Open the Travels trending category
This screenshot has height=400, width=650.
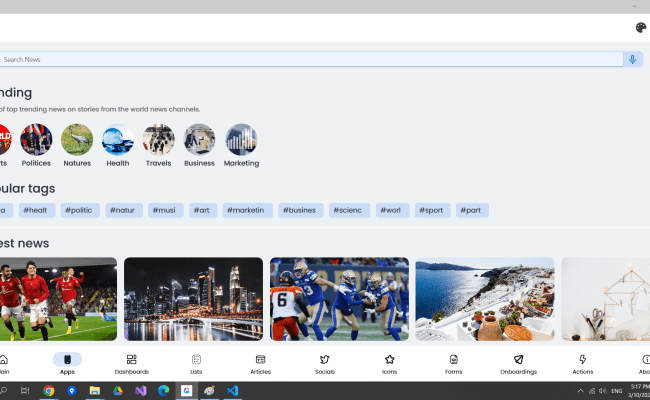point(158,145)
